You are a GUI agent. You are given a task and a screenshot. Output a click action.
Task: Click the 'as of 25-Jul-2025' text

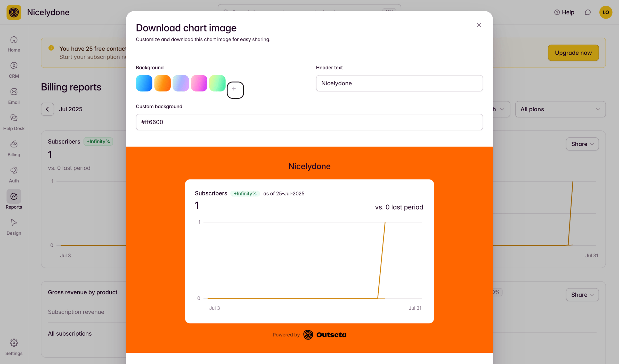[284, 194]
